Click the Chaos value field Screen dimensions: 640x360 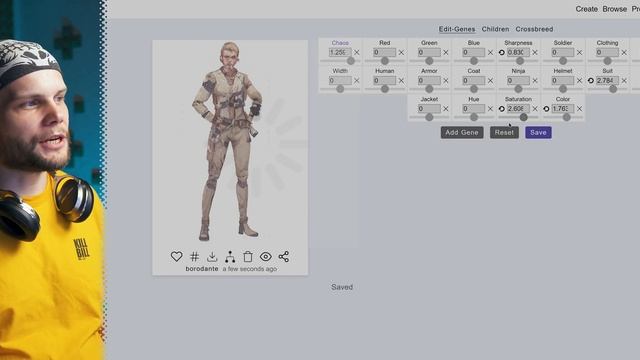point(340,52)
